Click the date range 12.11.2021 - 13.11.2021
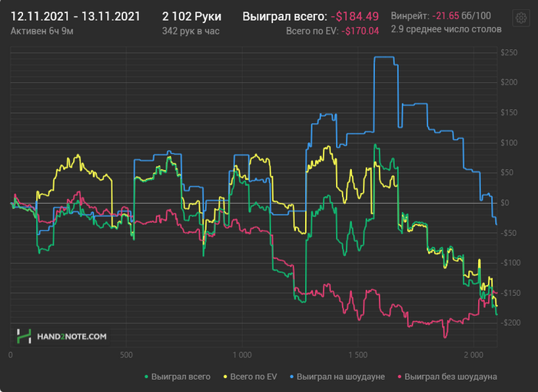Viewport: 538px width, 392px height. tap(75, 16)
